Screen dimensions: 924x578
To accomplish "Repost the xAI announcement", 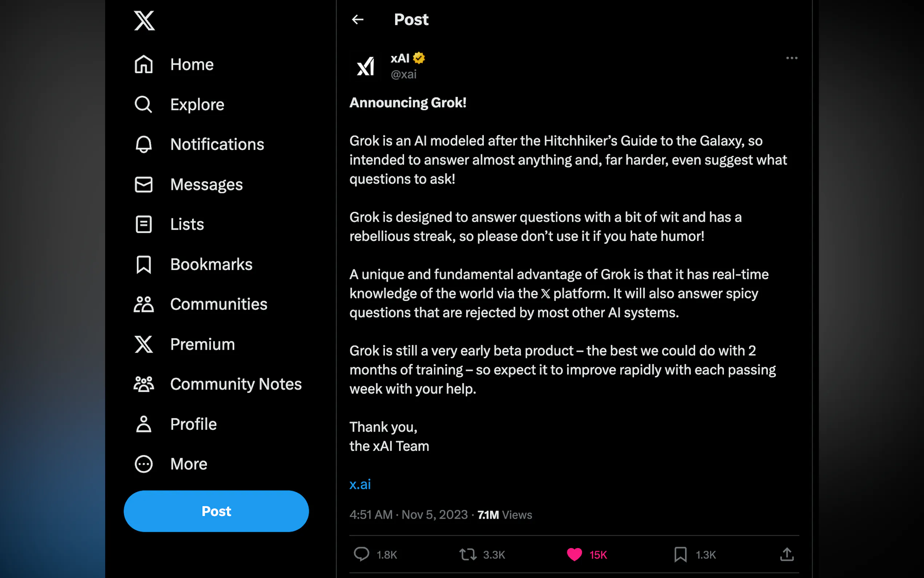I will (x=467, y=554).
